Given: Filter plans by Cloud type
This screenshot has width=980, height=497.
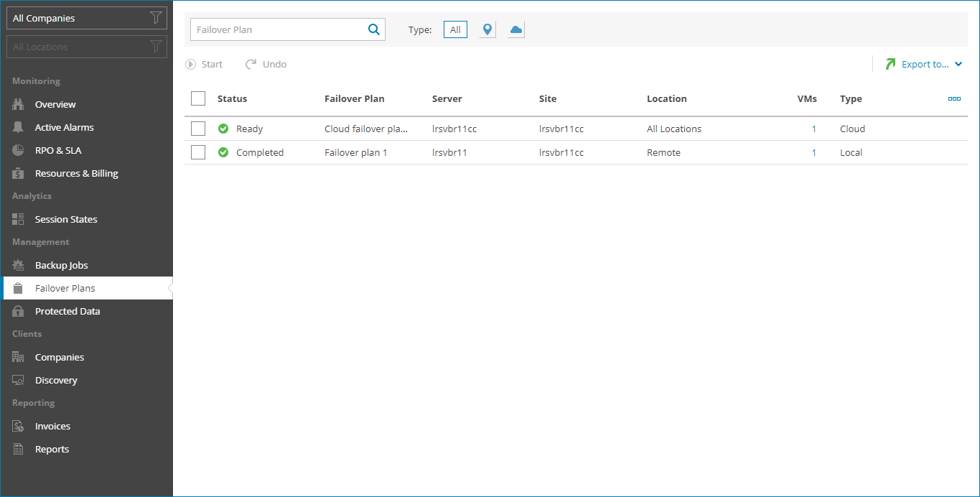Looking at the screenshot, I should [515, 29].
